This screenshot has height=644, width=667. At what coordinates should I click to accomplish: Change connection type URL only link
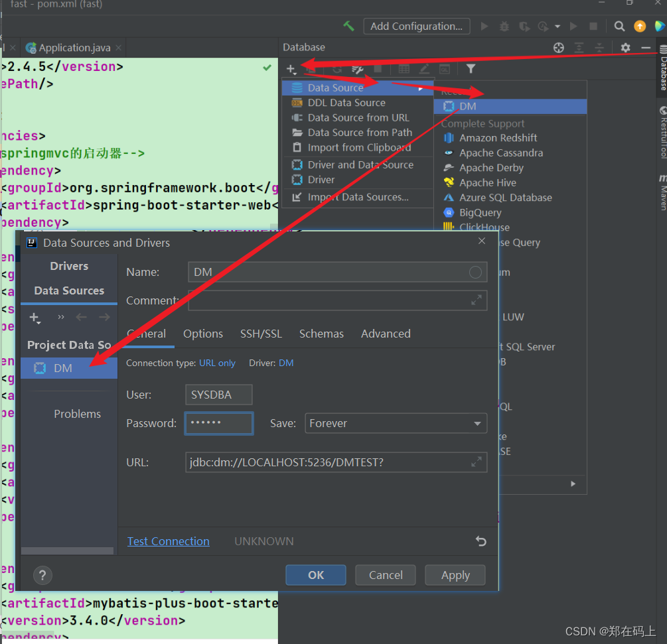coord(217,363)
